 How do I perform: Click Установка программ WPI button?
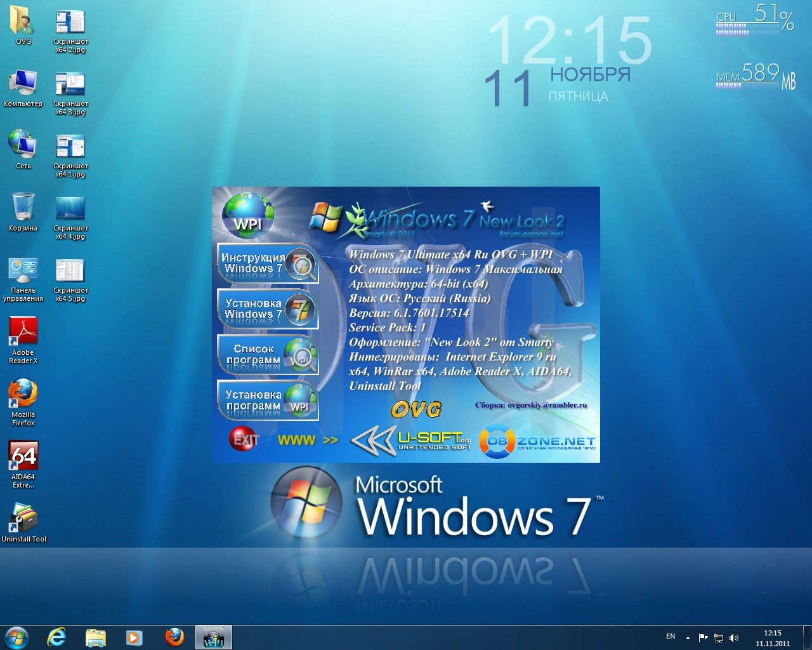(x=268, y=401)
